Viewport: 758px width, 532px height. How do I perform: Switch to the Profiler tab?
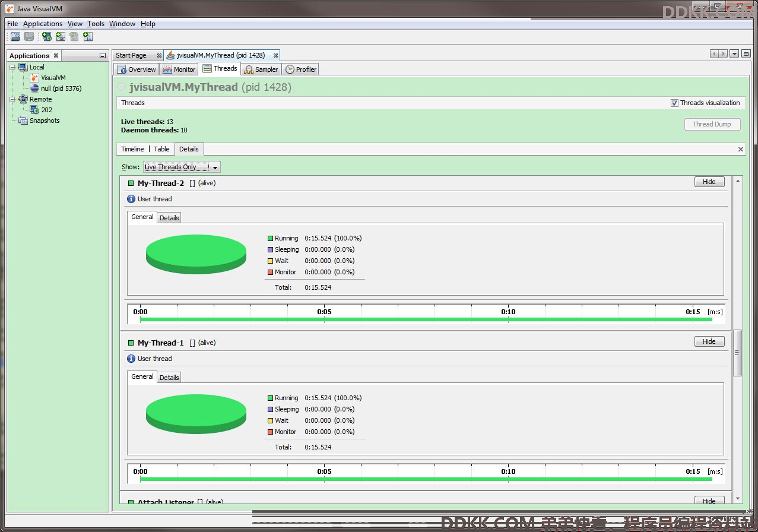coord(301,69)
